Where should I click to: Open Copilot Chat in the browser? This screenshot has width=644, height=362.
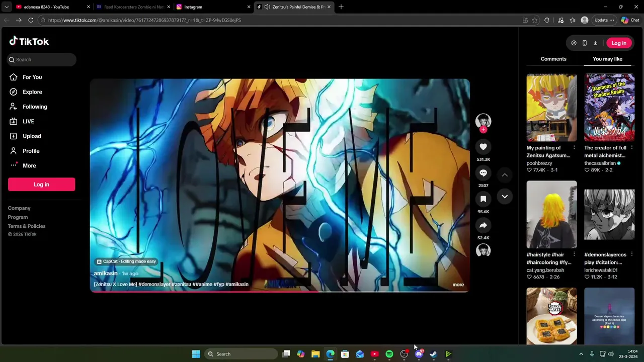pos(630,20)
